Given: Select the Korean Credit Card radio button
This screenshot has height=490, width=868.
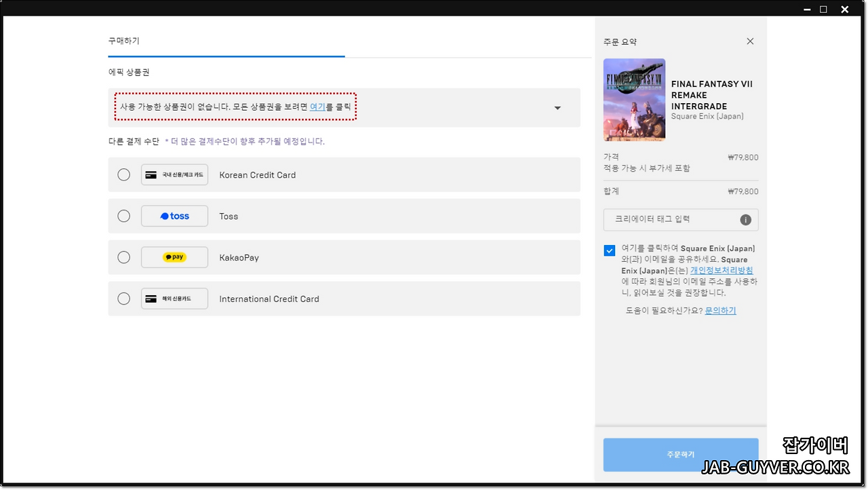Looking at the screenshot, I should click(123, 174).
